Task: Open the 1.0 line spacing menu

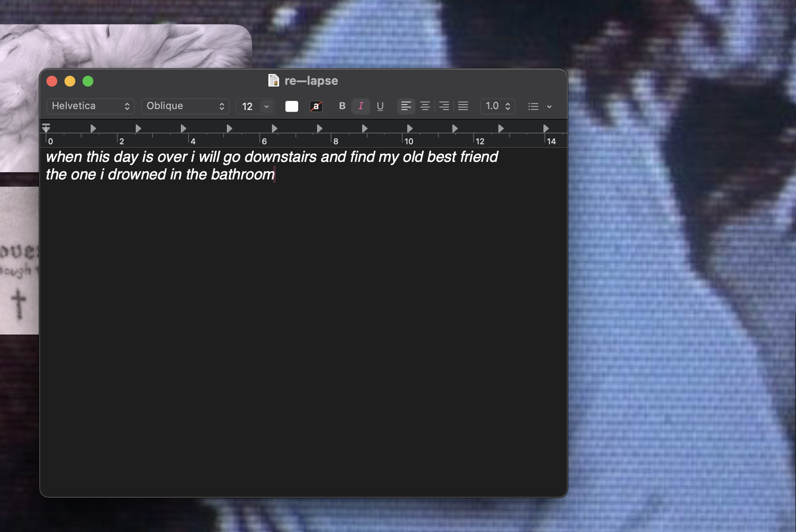Action: (497, 106)
